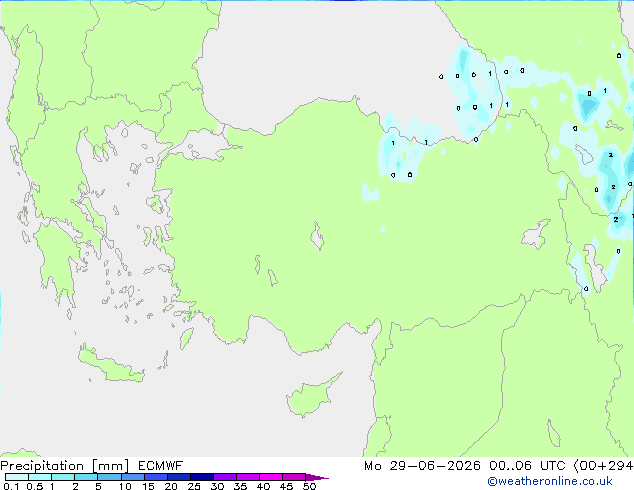This screenshot has width=634, height=490.
Task: Click legend swatch between 0.5 and 1
Action: (x=40, y=477)
